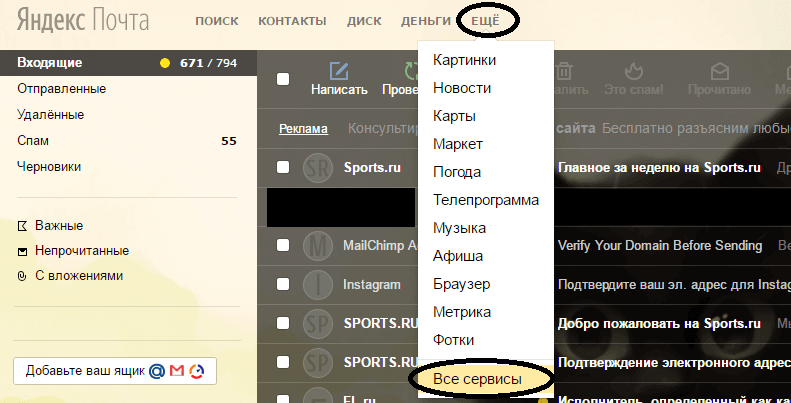Open Добро пожаловать на Sports.ru message

[x=659, y=323]
